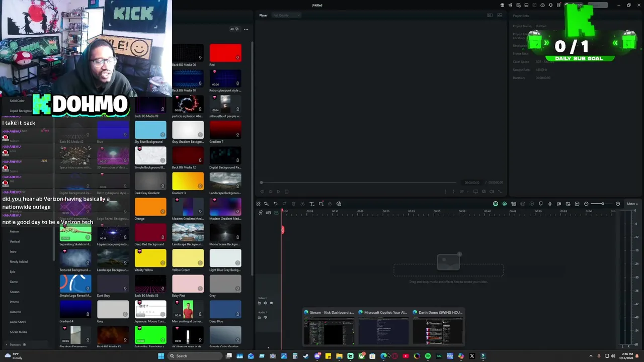This screenshot has height=362, width=644.
Task: Click the zoom-in plus icon on timeline
Action: 618,204
